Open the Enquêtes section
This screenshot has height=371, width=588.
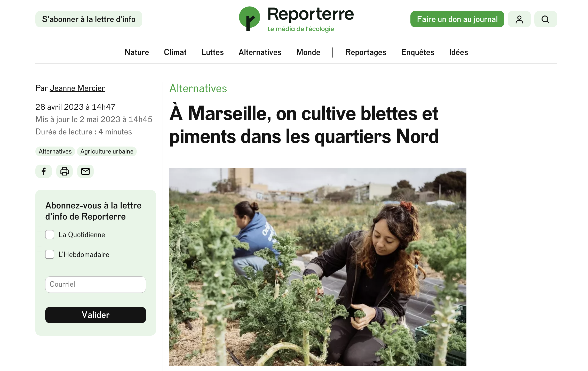coord(418,52)
